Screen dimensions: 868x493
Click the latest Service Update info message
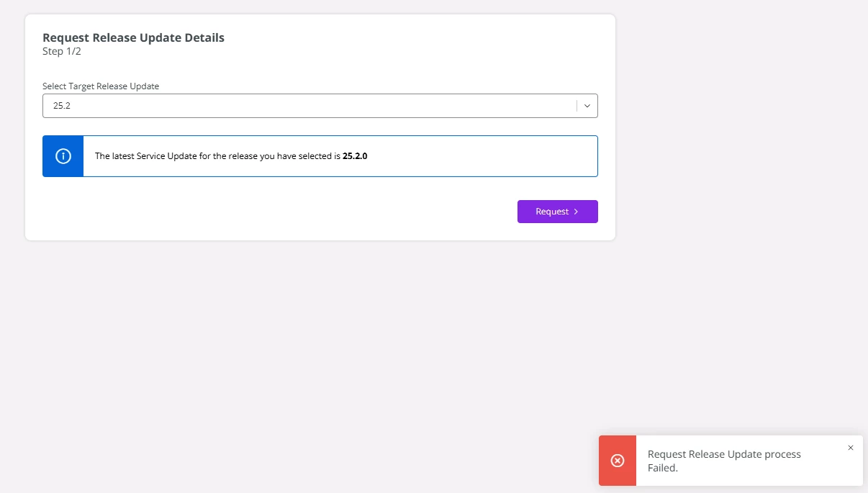coord(217,156)
